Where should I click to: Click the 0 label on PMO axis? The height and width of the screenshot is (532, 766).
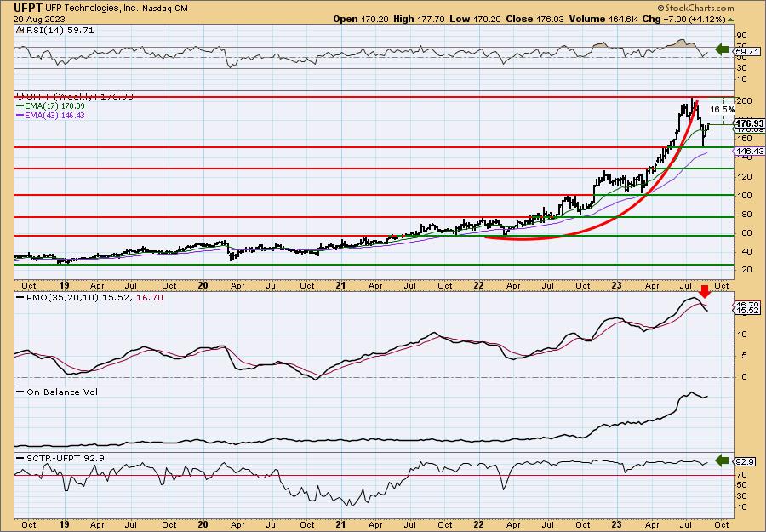pyautogui.click(x=745, y=376)
